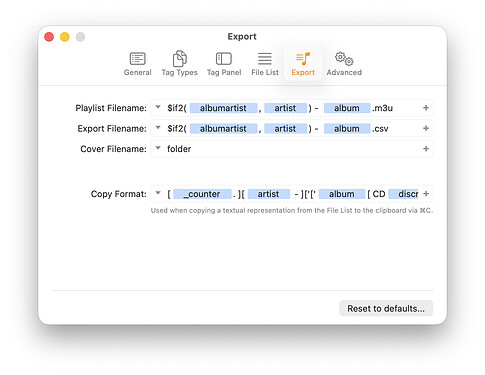This screenshot has height=375, width=485.
Task: Select artist token in Export Filename
Action: (x=285, y=129)
